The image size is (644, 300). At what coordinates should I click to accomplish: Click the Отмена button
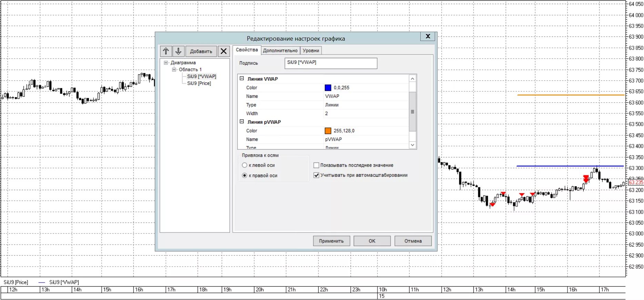tap(413, 241)
